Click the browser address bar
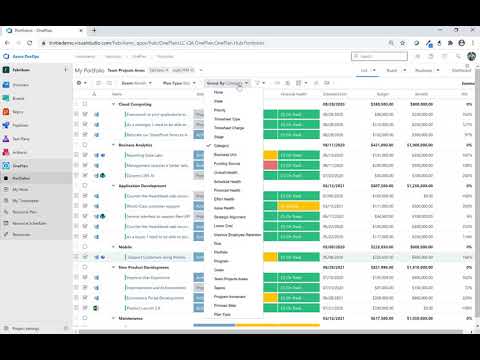Viewport: 480px width, 360px height. [x=213, y=43]
